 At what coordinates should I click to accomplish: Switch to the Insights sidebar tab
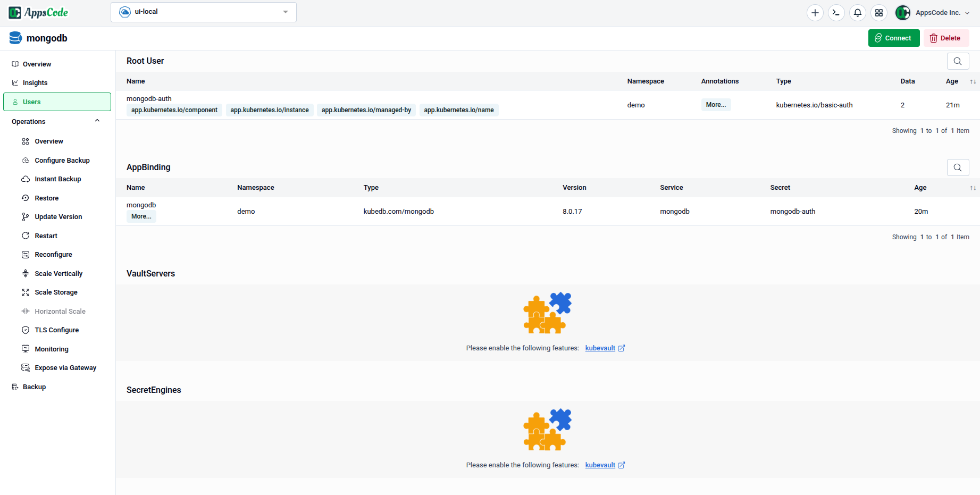coord(36,82)
